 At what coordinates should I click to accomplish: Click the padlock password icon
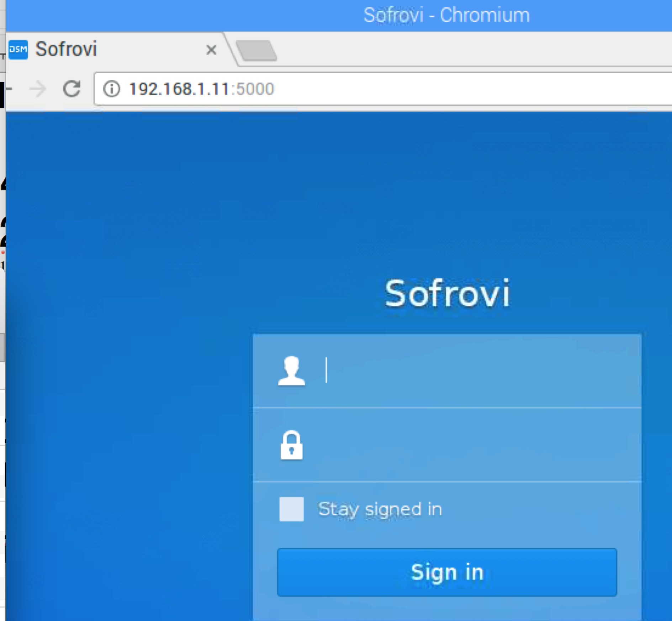pos(291,445)
